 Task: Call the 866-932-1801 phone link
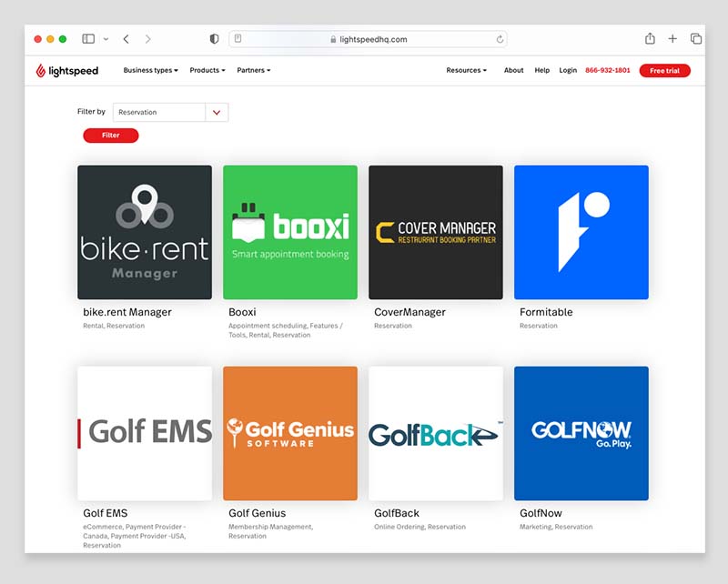coord(607,70)
